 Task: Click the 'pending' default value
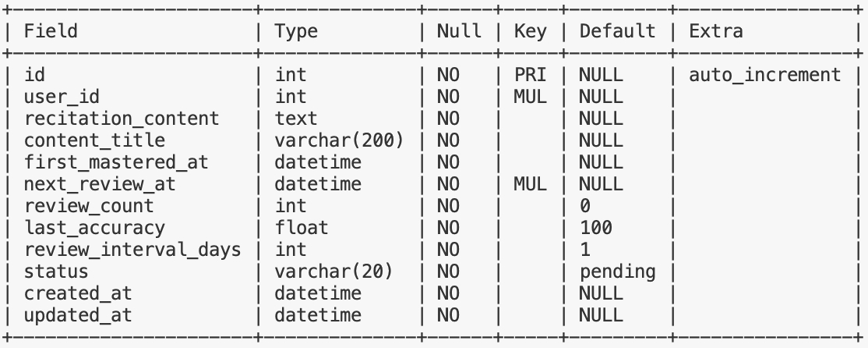tap(617, 272)
